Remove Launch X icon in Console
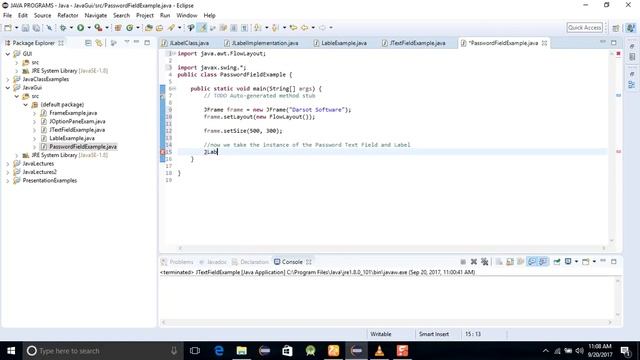The image size is (640, 360). (x=473, y=262)
